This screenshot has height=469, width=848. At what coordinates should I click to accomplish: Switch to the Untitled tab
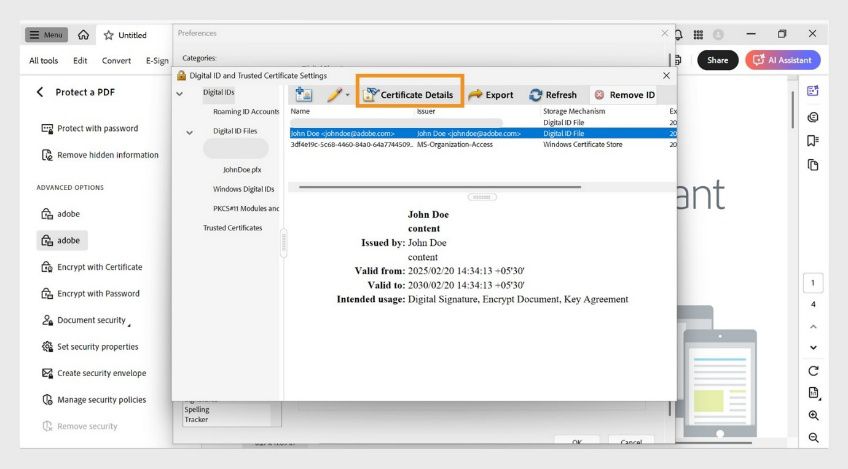(x=132, y=35)
